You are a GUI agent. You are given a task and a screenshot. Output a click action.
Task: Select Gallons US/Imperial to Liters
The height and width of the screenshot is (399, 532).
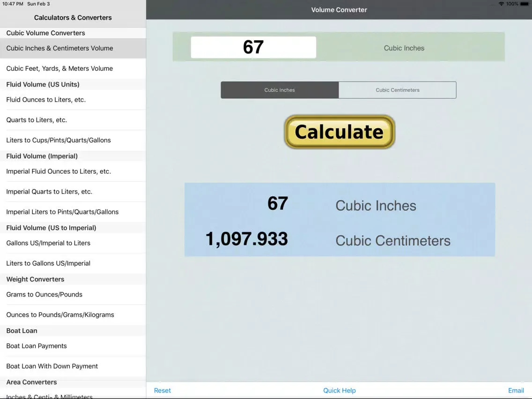click(73, 243)
